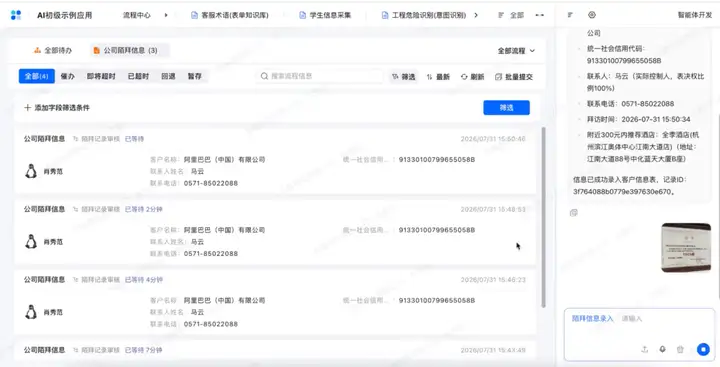Open the record waiting 已等待 4分钟
This screenshot has height=367, width=720.
tap(275, 302)
